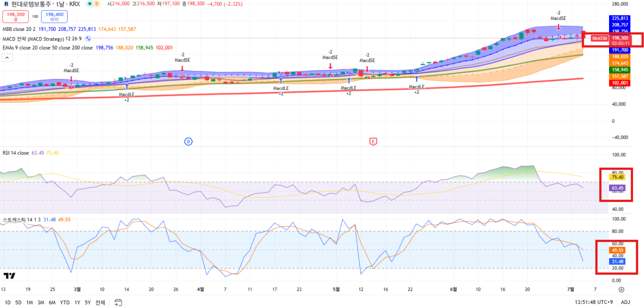644x307 pixels.
Task: Switch to the 1Y time range
Action: pyautogui.click(x=77, y=303)
